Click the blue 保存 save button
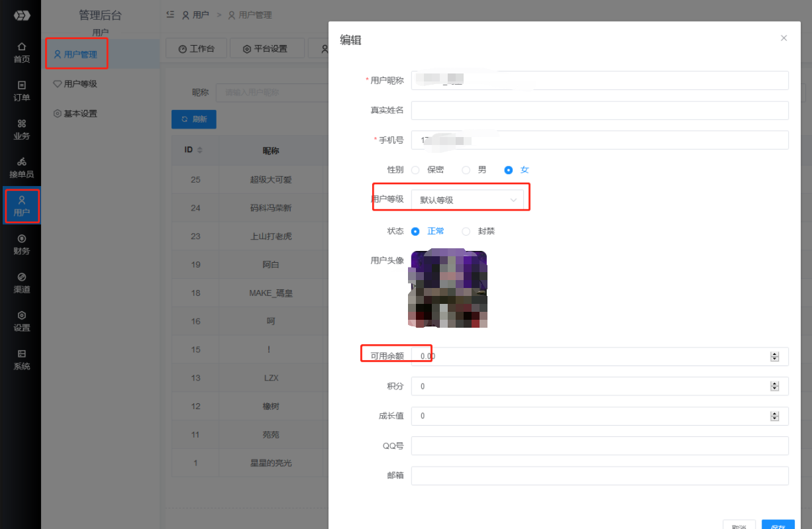Image resolution: width=812 pixels, height=529 pixels. click(x=778, y=525)
